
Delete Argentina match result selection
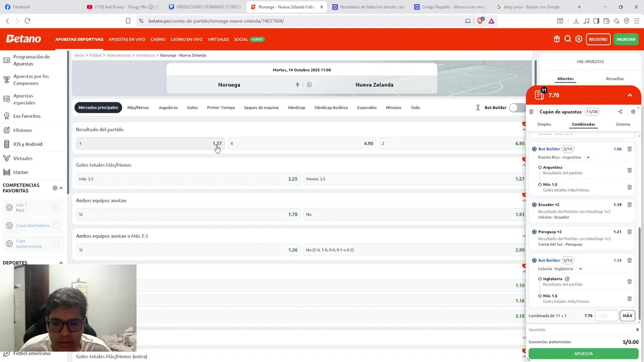coord(629,170)
